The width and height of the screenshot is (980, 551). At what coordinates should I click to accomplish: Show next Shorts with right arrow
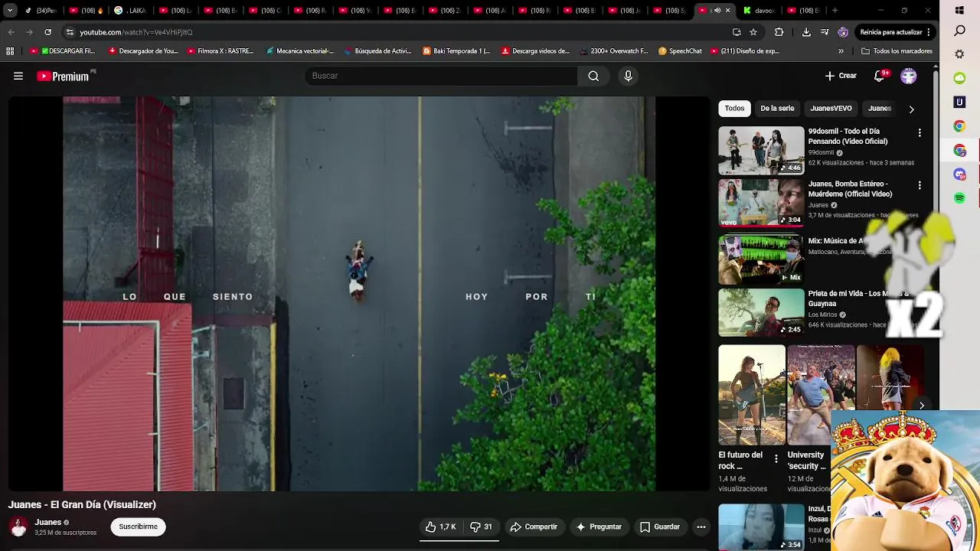922,406
